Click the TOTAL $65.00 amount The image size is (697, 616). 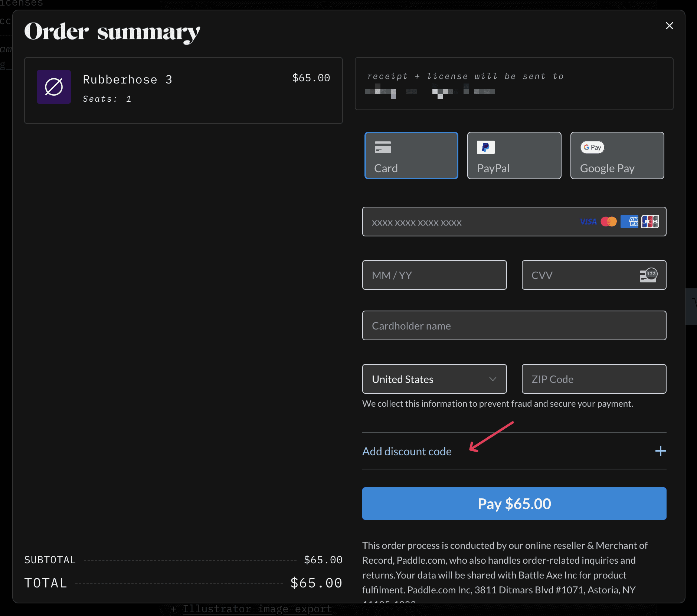(316, 583)
